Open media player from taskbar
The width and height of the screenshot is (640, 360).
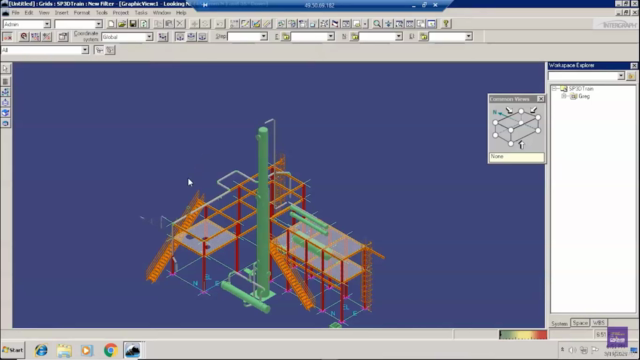click(87, 350)
